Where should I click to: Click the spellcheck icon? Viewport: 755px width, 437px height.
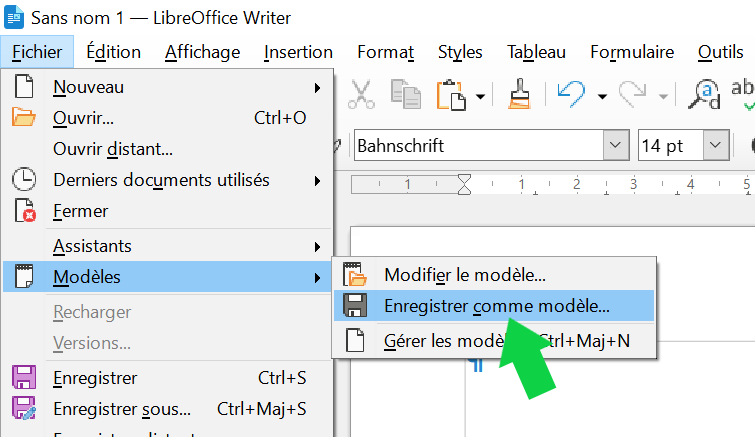coord(743,95)
